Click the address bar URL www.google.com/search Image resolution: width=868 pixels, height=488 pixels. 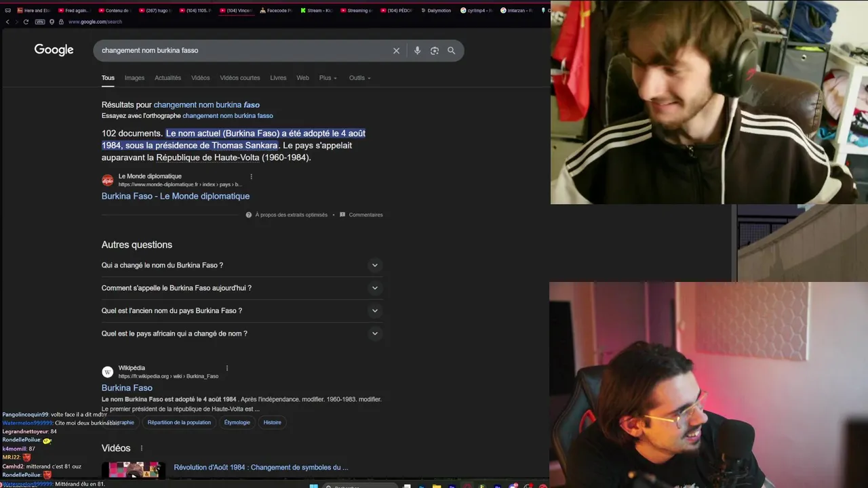pos(95,22)
